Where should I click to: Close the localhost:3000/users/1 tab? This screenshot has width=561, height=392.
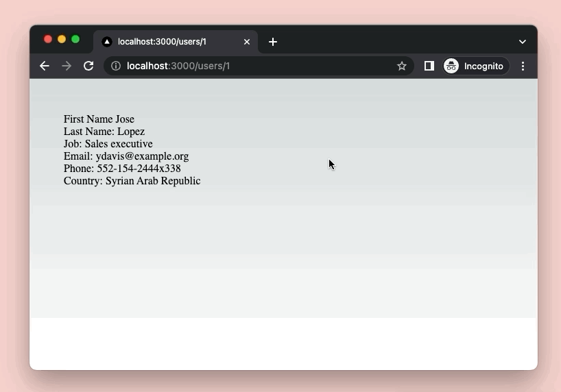pyautogui.click(x=247, y=42)
